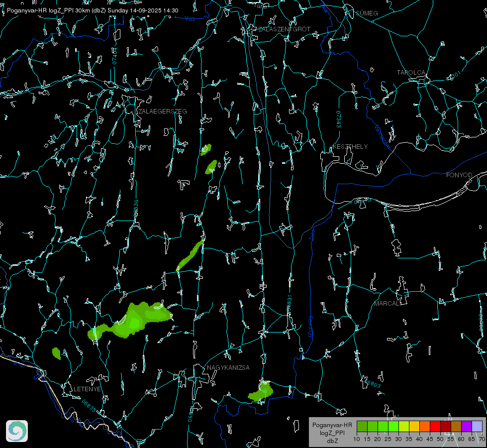Select the 30–35 dBZ yellow-green swatch
Screen dimensions: 487x448
pyautogui.click(x=404, y=426)
